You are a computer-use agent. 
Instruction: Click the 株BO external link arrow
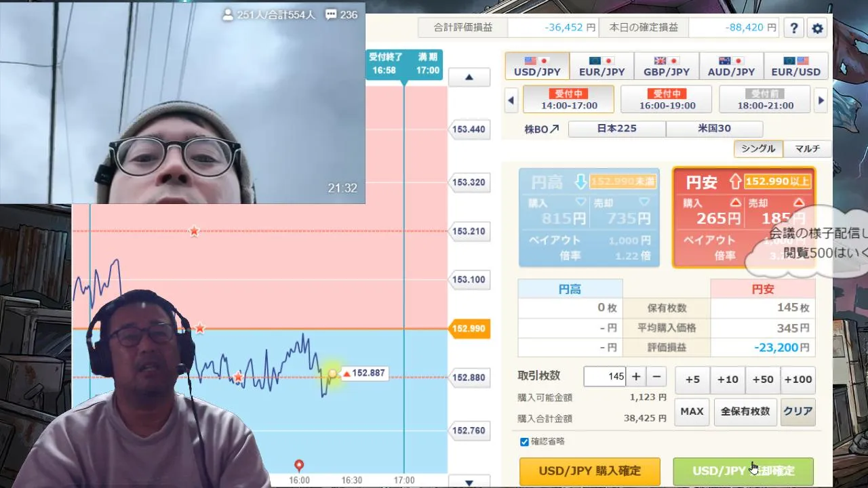point(554,129)
